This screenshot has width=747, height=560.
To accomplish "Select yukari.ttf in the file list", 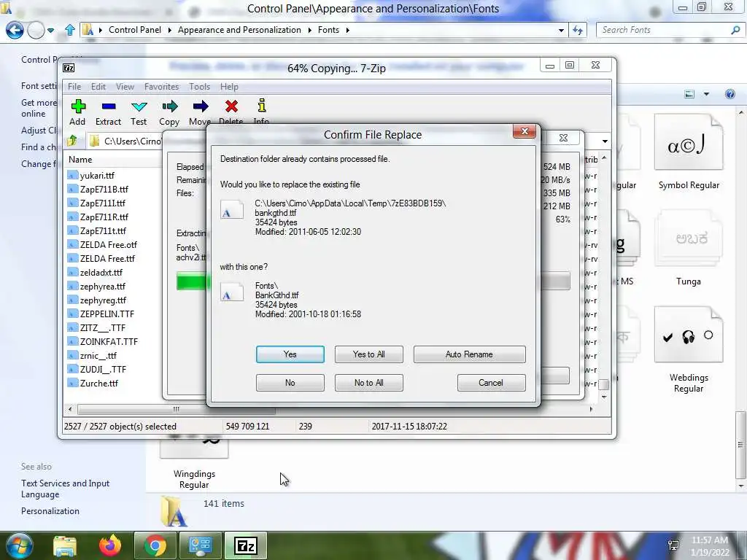I will pyautogui.click(x=97, y=175).
